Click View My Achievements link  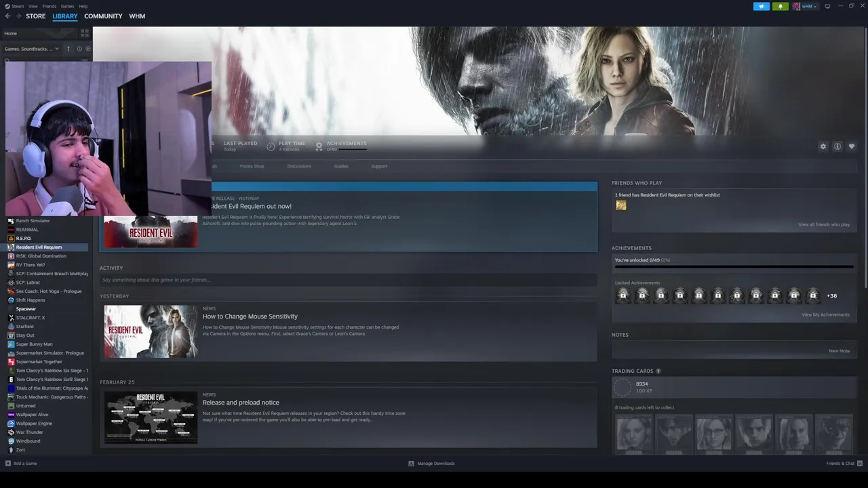(825, 314)
